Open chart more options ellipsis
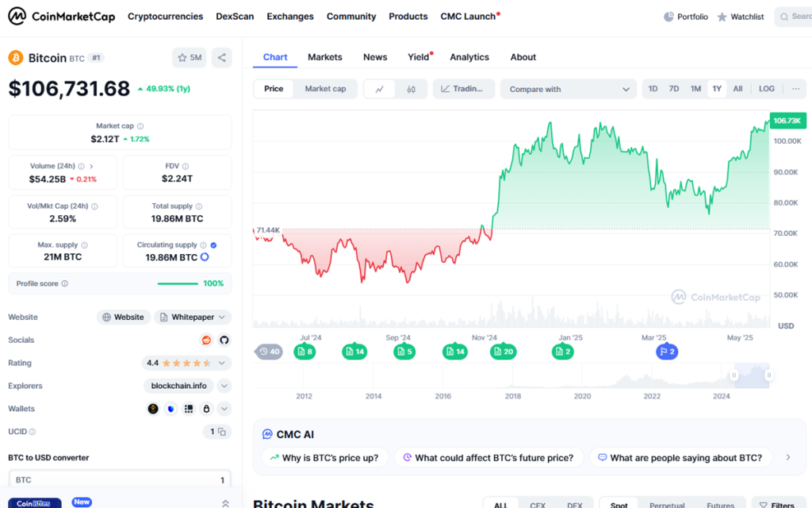The height and width of the screenshot is (508, 812). click(796, 89)
